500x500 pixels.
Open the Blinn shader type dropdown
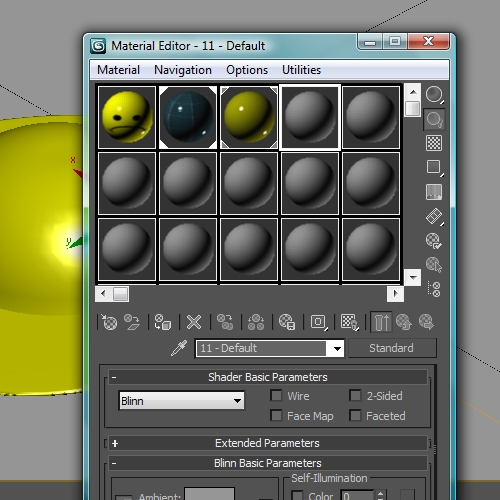[182, 401]
